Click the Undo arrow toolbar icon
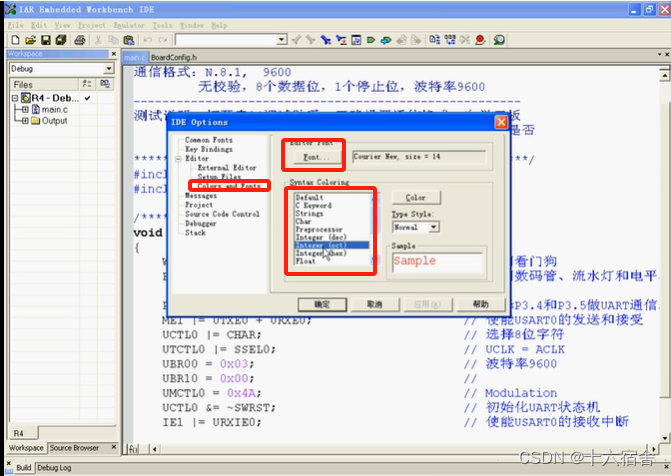Screen dimensions: 671x476 click(148, 40)
